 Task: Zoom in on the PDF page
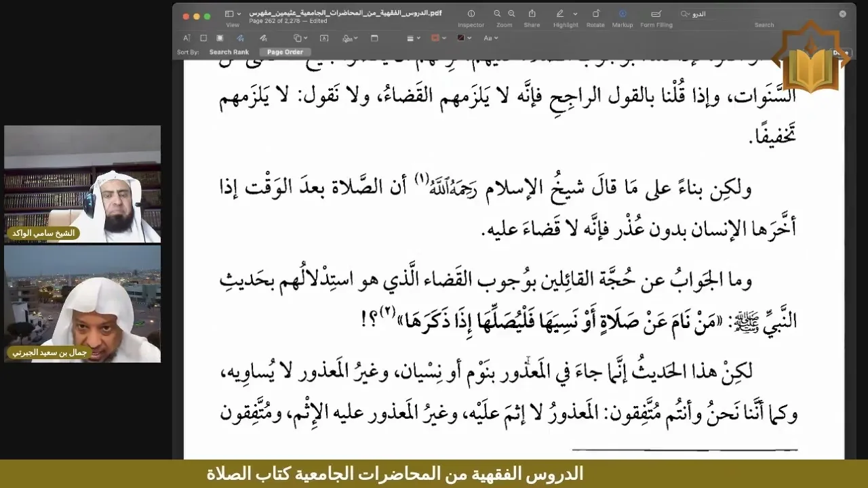click(x=511, y=14)
